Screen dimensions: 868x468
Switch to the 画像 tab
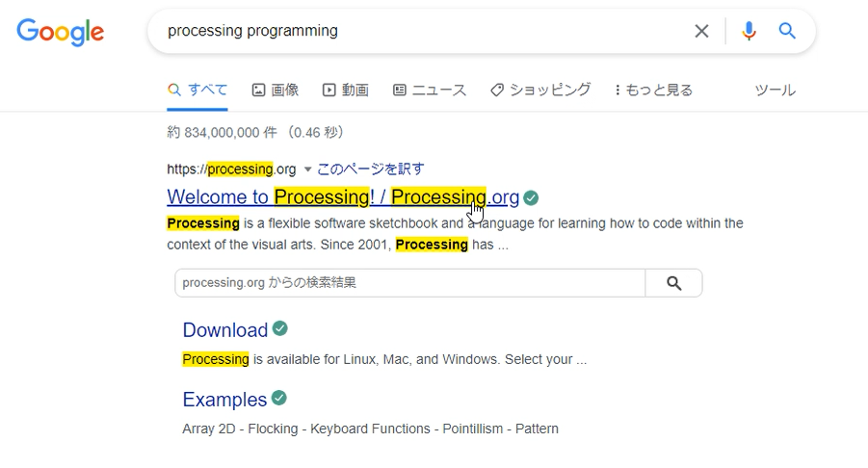pos(276,90)
